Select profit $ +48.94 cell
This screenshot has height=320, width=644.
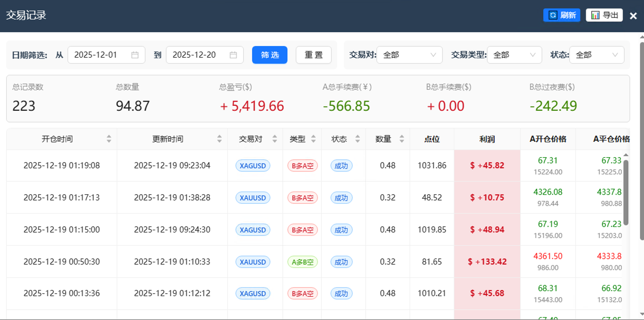[x=487, y=229]
